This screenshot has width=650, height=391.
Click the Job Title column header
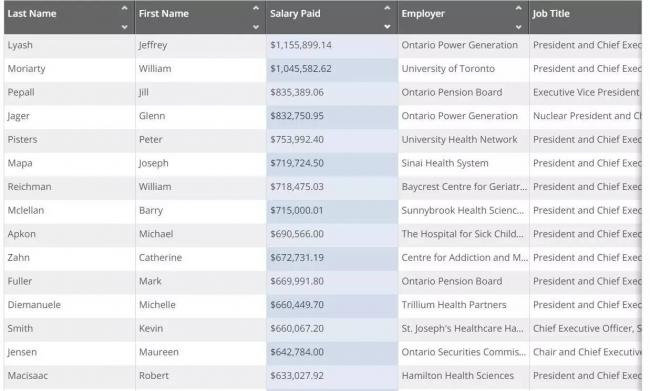click(585, 17)
